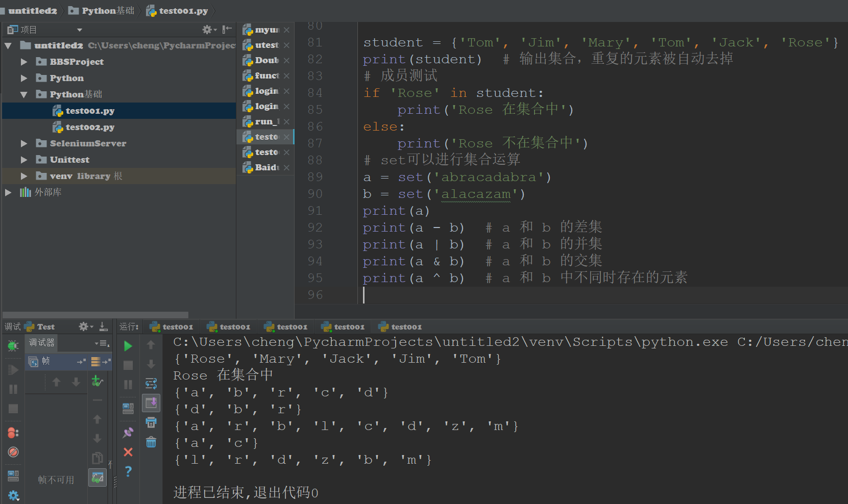The width and height of the screenshot is (848, 504).
Task: Click previous frame up arrow under 帧
Action: (56, 382)
